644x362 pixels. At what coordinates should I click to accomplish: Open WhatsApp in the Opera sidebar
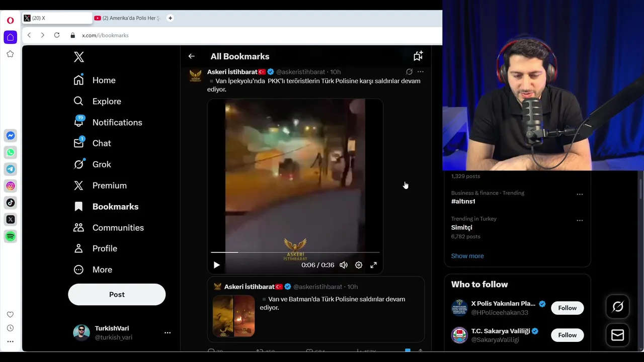11,152
